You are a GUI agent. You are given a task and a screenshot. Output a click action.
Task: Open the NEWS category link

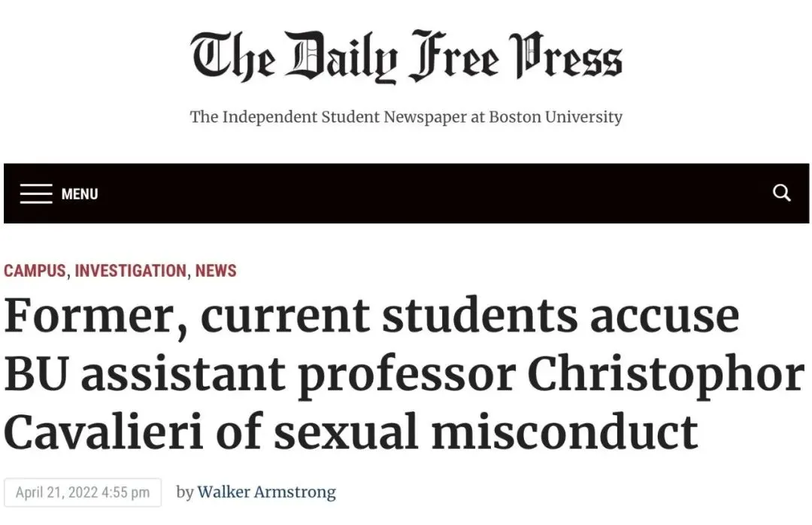(x=216, y=271)
